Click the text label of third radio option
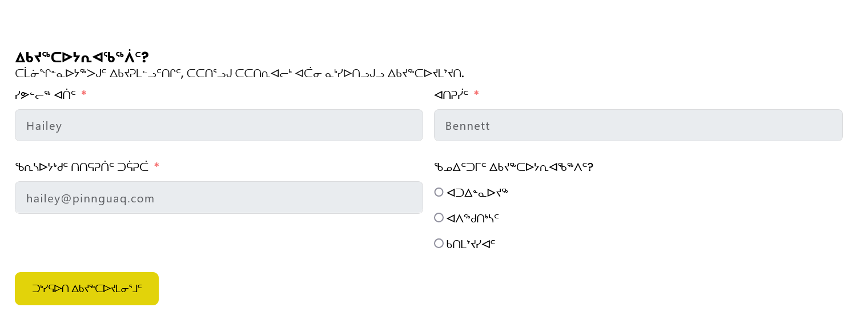868x315 pixels. [x=471, y=244]
